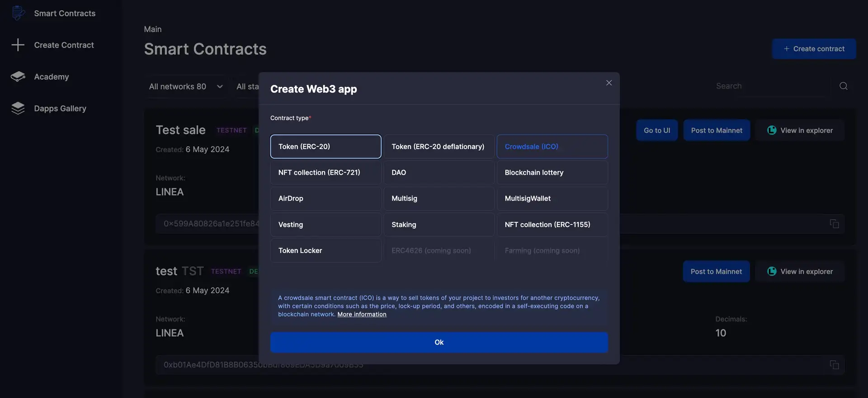The image size is (868, 398).
Task: Click the Smart Contracts logo icon
Action: 18,13
